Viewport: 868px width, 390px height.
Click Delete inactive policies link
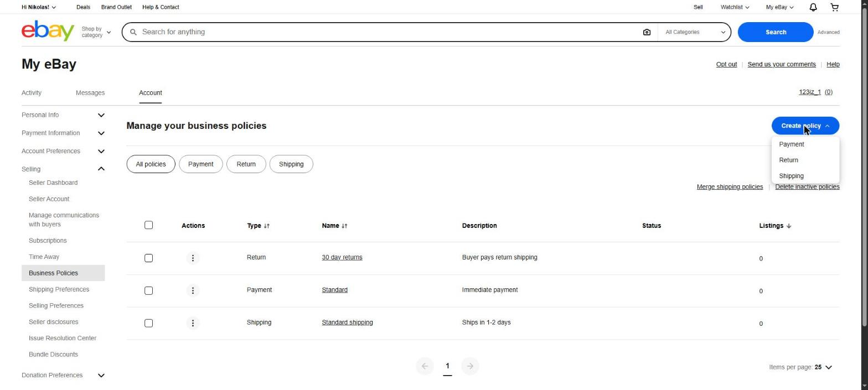click(x=807, y=187)
